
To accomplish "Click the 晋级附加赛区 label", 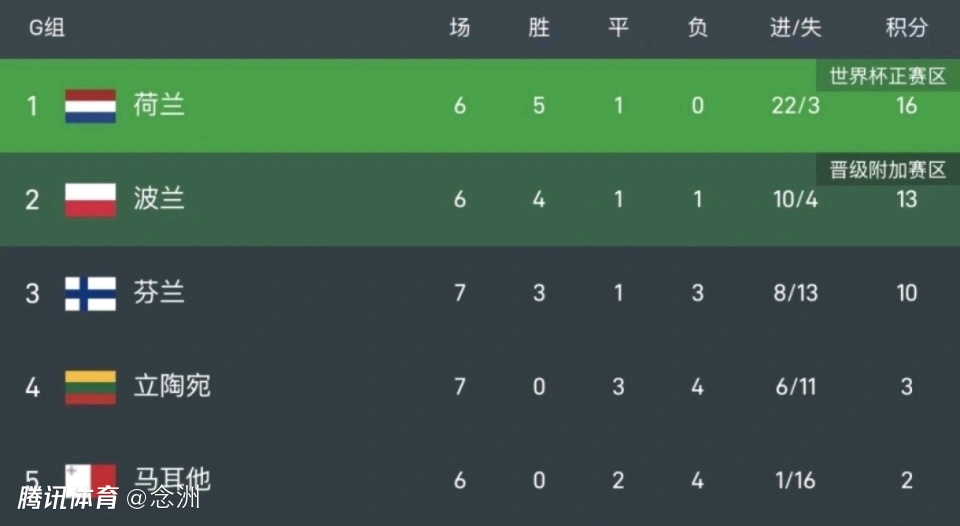I will pos(887,170).
